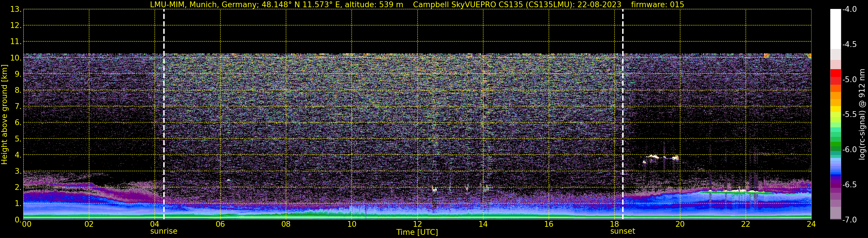Click the '06' time axis tick label
868x238 pixels.
tap(220, 224)
